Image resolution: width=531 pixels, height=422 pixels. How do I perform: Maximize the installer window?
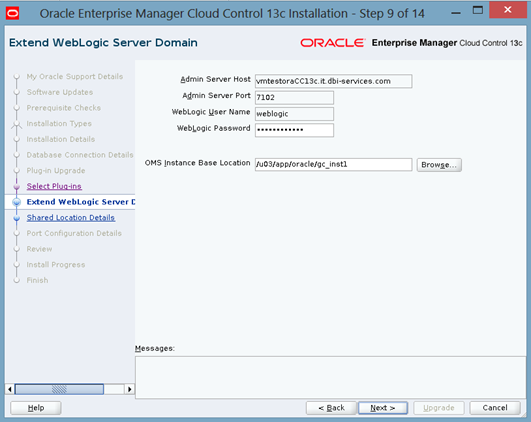477,10
